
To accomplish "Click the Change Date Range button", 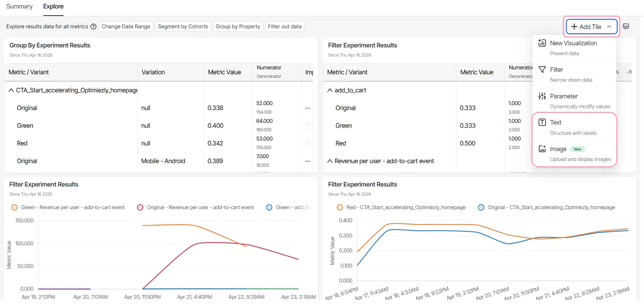I will click(x=126, y=27).
